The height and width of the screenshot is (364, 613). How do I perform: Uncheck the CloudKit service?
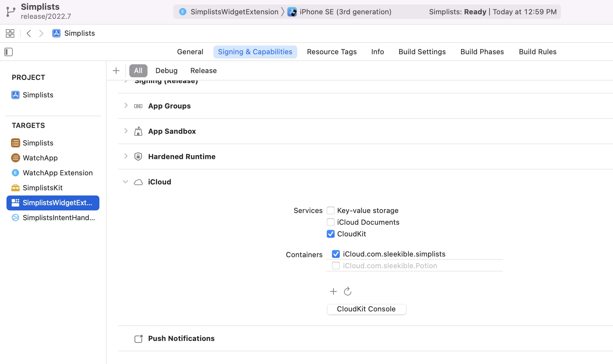click(x=331, y=234)
